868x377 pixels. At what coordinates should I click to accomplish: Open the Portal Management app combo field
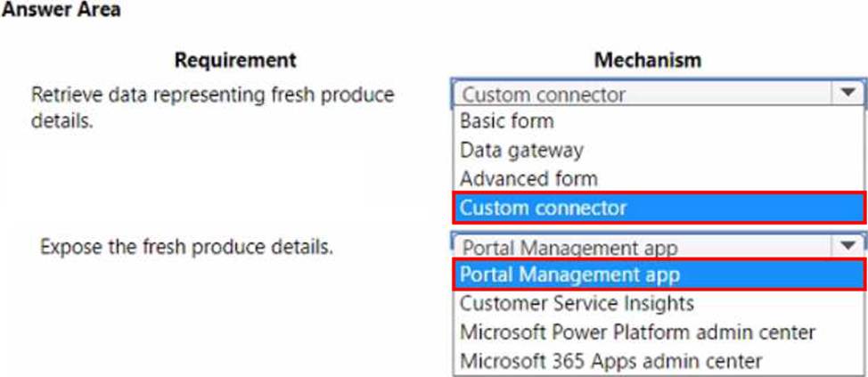click(642, 247)
